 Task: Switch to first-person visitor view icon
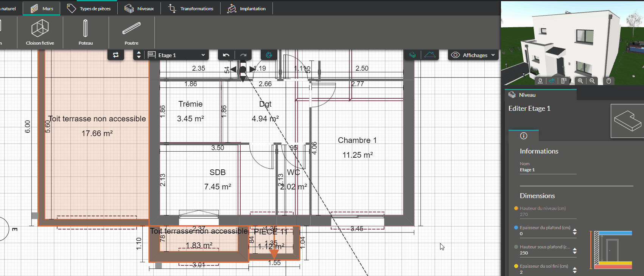pyautogui.click(x=540, y=81)
